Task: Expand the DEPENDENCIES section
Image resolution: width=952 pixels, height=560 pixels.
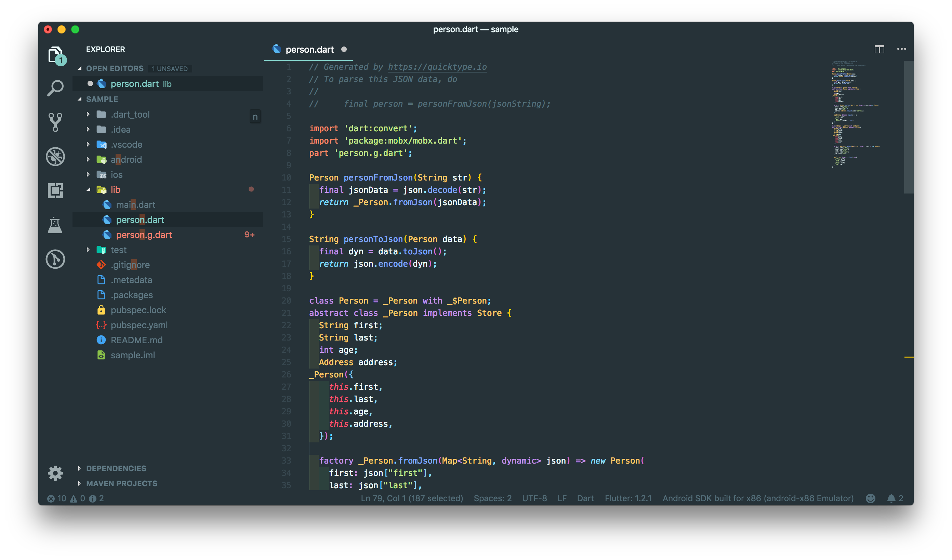Action: tap(79, 468)
